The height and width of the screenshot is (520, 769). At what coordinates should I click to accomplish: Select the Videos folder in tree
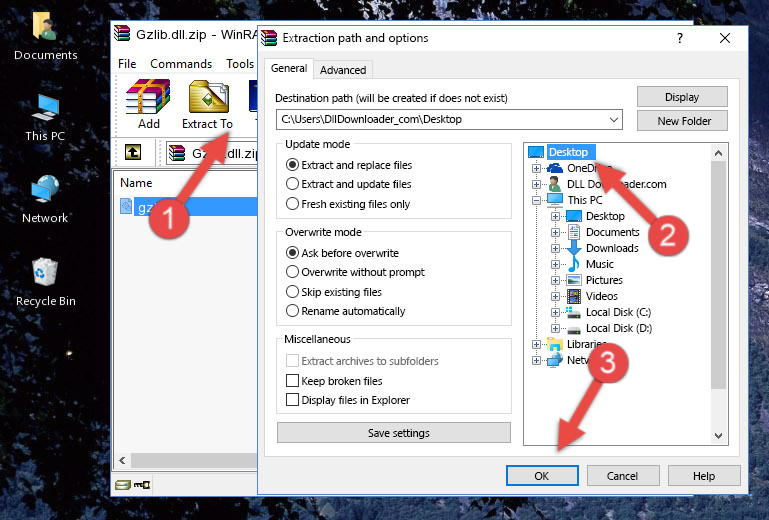(601, 296)
